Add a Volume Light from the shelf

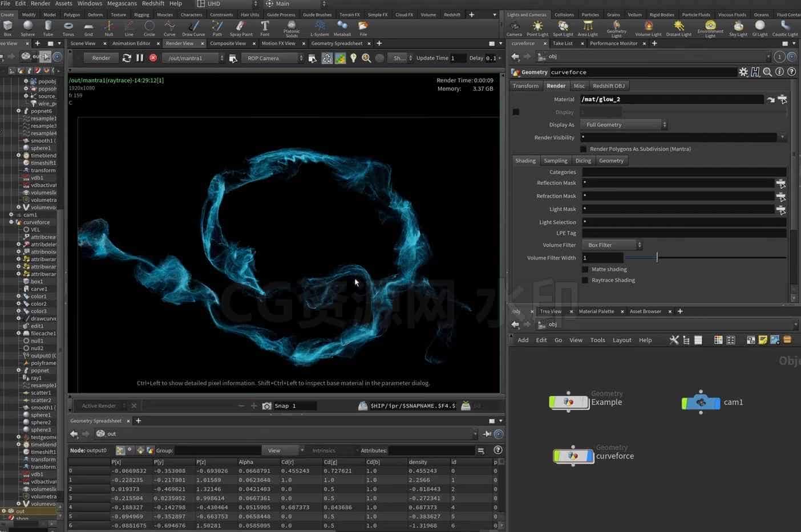coord(649,29)
